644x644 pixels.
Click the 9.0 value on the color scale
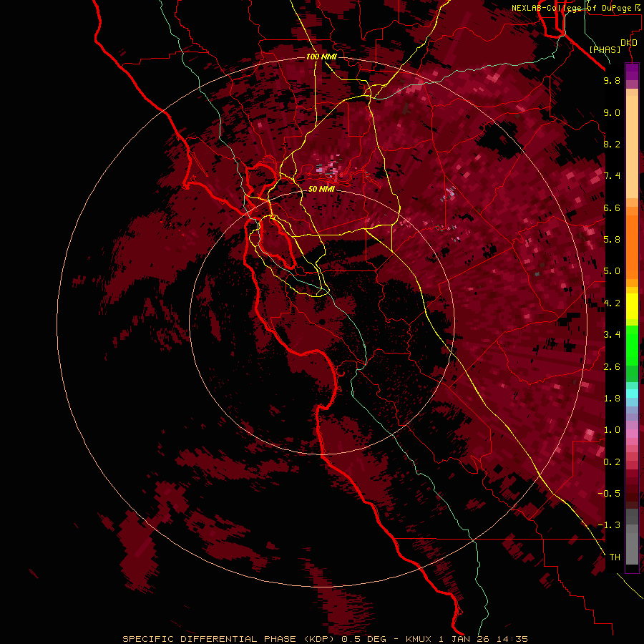click(x=612, y=112)
